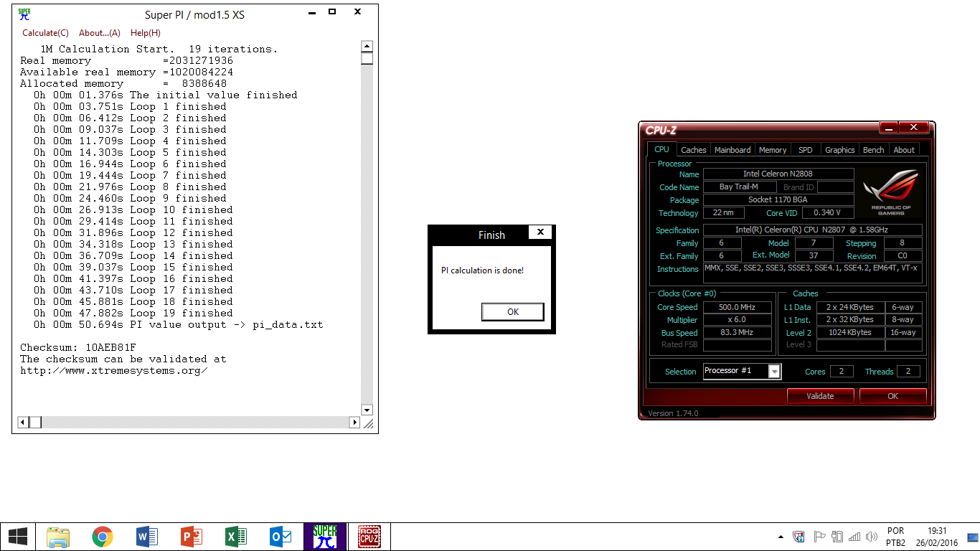Image resolution: width=980 pixels, height=551 pixels.
Task: Switch to the Graphics tab in CPU-Z
Action: pyautogui.click(x=840, y=150)
